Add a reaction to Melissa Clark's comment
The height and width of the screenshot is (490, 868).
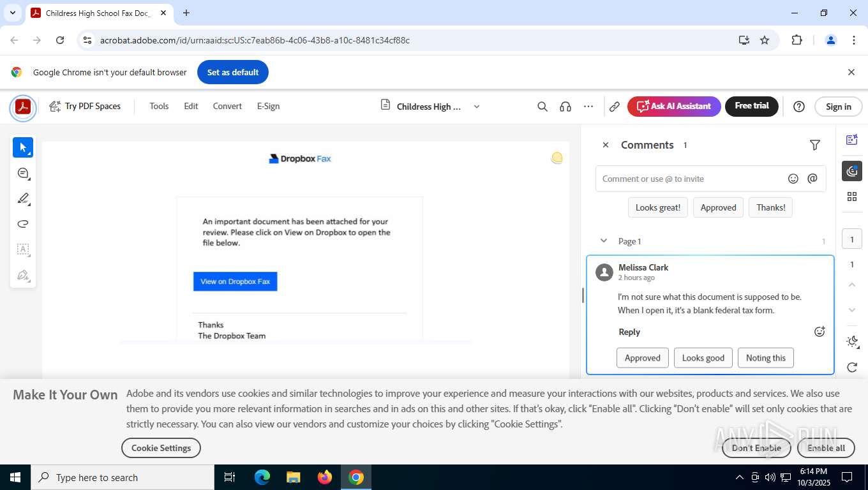point(819,332)
